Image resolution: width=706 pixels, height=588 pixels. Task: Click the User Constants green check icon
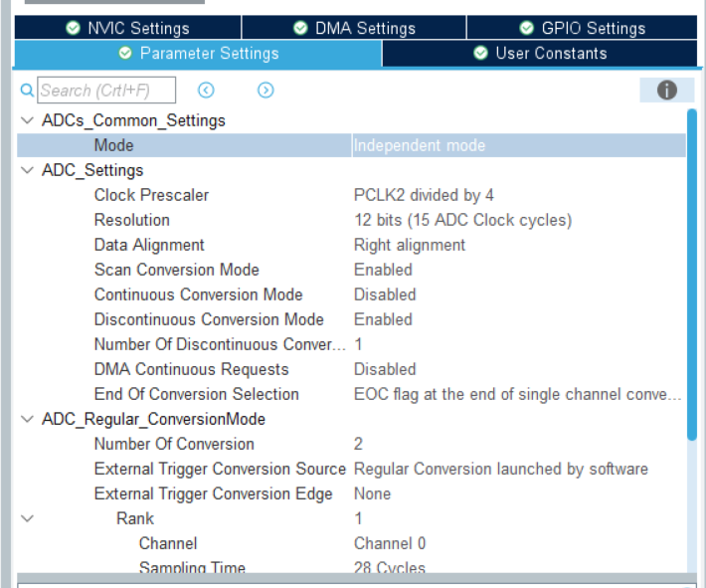(481, 53)
